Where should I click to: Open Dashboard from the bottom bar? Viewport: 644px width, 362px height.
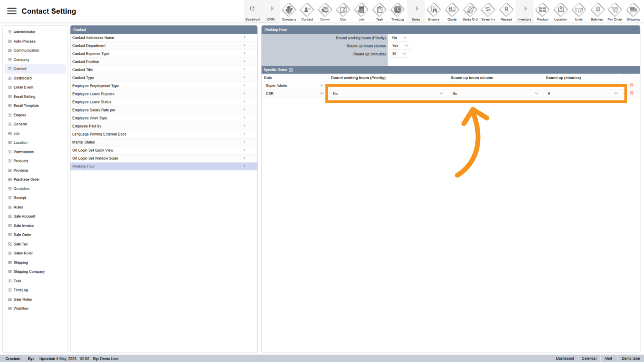(x=565, y=359)
